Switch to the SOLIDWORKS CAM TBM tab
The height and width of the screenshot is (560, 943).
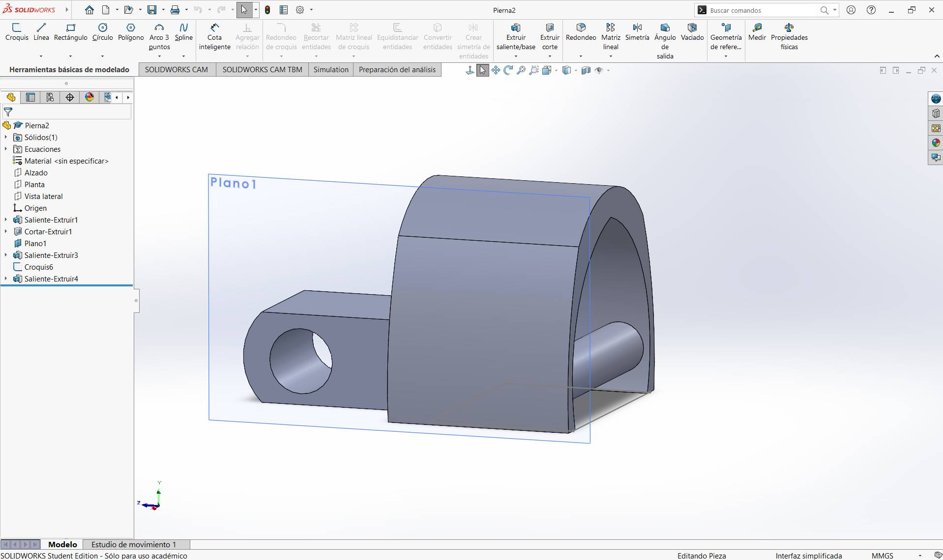(263, 70)
